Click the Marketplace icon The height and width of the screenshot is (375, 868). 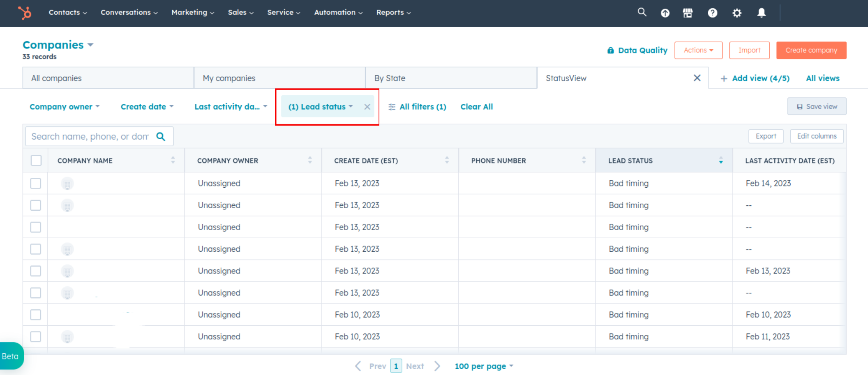pos(688,13)
